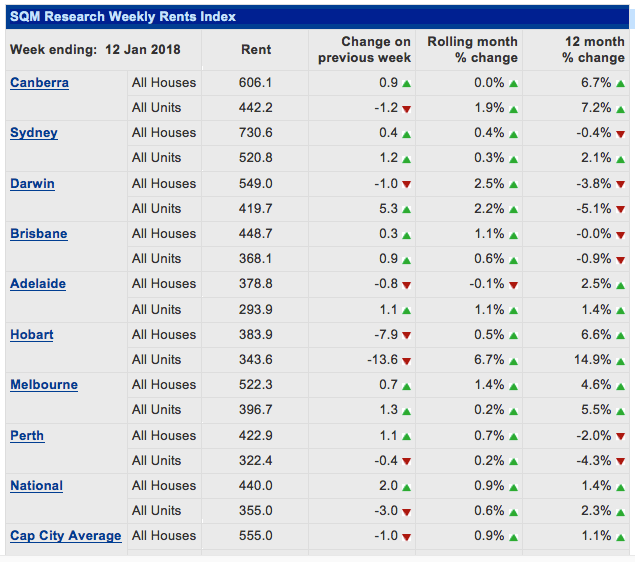Select Sydney houses rent value 730.6
Screen dimensions: 635x562
point(256,133)
